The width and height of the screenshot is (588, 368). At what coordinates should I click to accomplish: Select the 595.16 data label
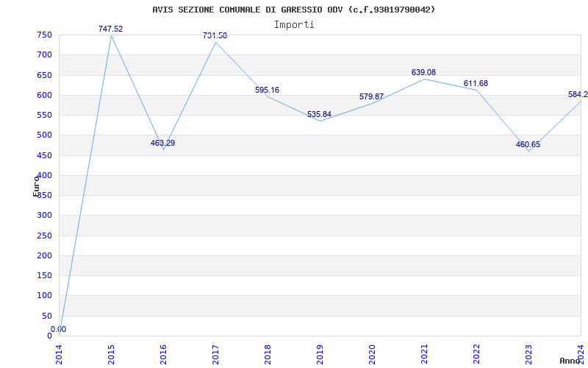[267, 90]
